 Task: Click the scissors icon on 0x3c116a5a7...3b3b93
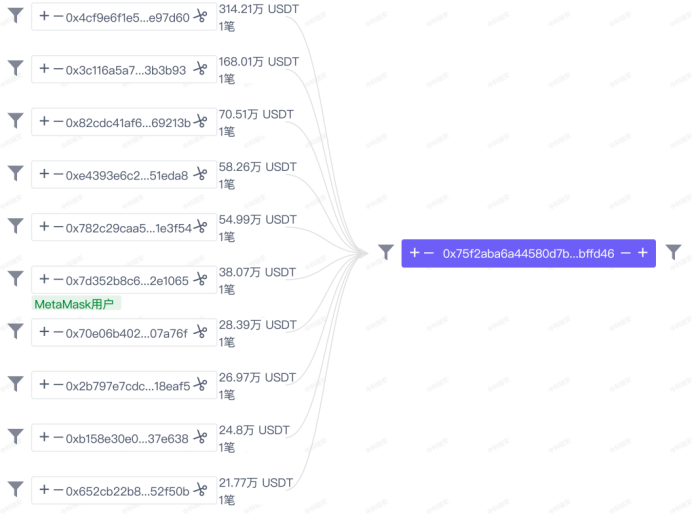tap(200, 69)
